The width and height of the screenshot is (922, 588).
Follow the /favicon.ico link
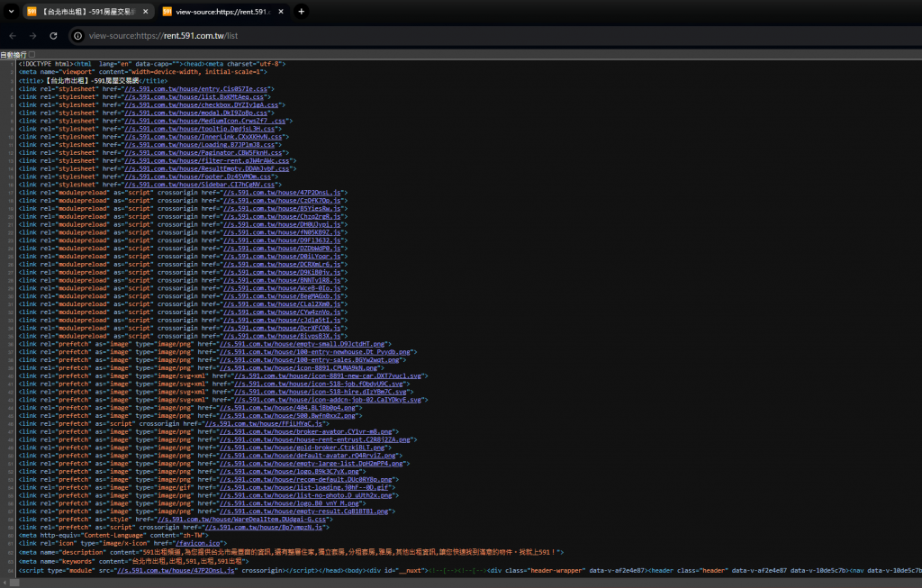197,543
